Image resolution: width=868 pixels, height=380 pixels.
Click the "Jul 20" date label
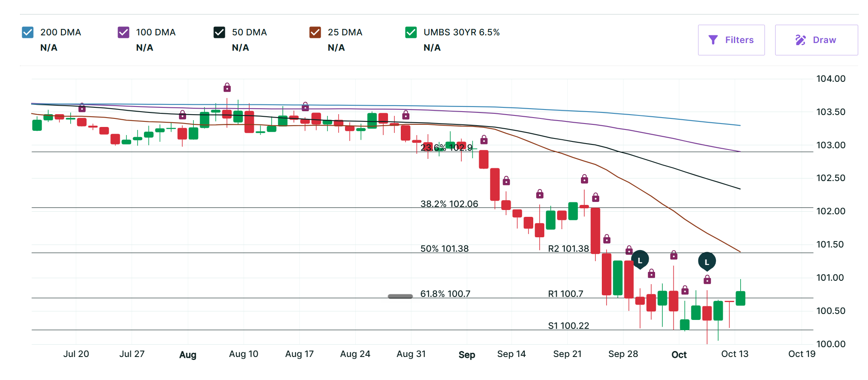pos(76,354)
